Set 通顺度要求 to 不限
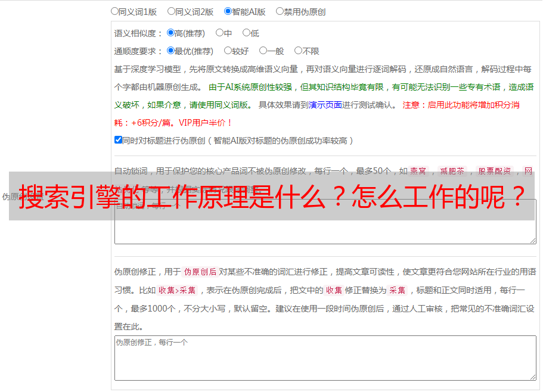543x392 pixels. pyautogui.click(x=298, y=51)
